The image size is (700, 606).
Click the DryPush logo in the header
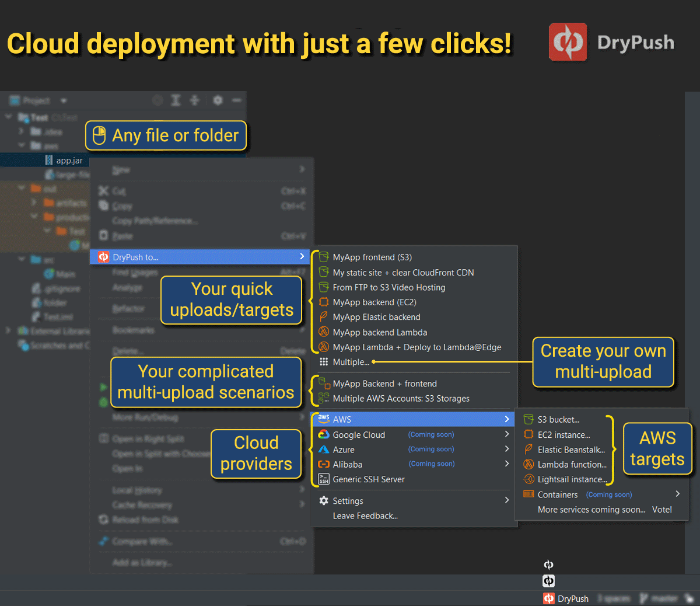568,42
